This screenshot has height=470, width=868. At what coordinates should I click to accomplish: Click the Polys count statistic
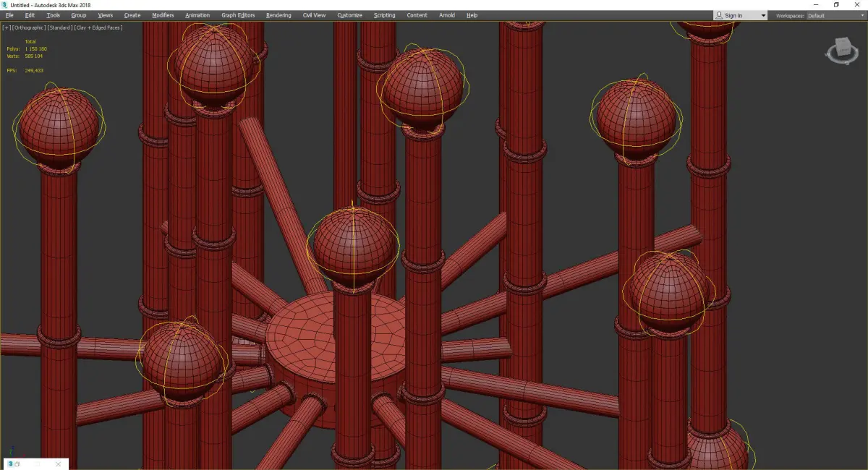tap(27, 49)
